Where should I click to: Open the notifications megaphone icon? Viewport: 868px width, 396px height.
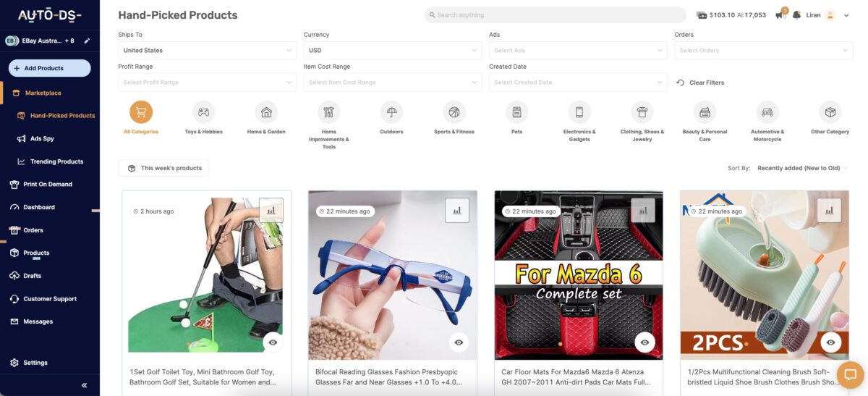pyautogui.click(x=780, y=14)
